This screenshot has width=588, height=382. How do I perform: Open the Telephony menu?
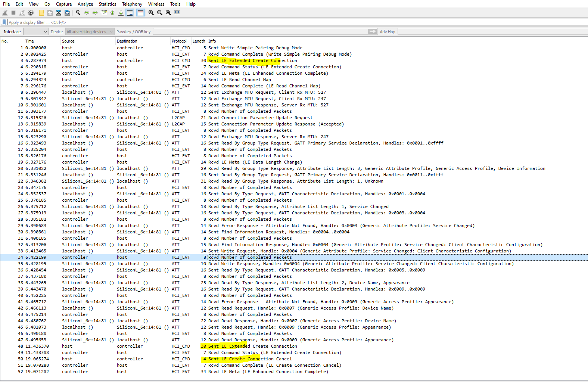pyautogui.click(x=132, y=4)
